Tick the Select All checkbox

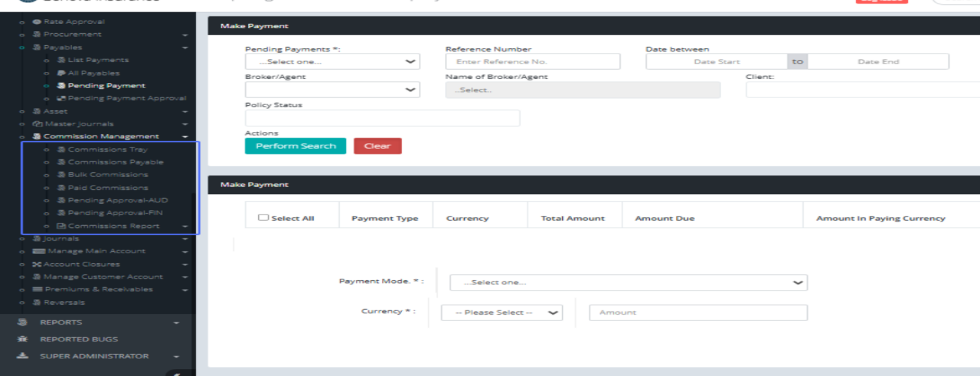pos(263,218)
